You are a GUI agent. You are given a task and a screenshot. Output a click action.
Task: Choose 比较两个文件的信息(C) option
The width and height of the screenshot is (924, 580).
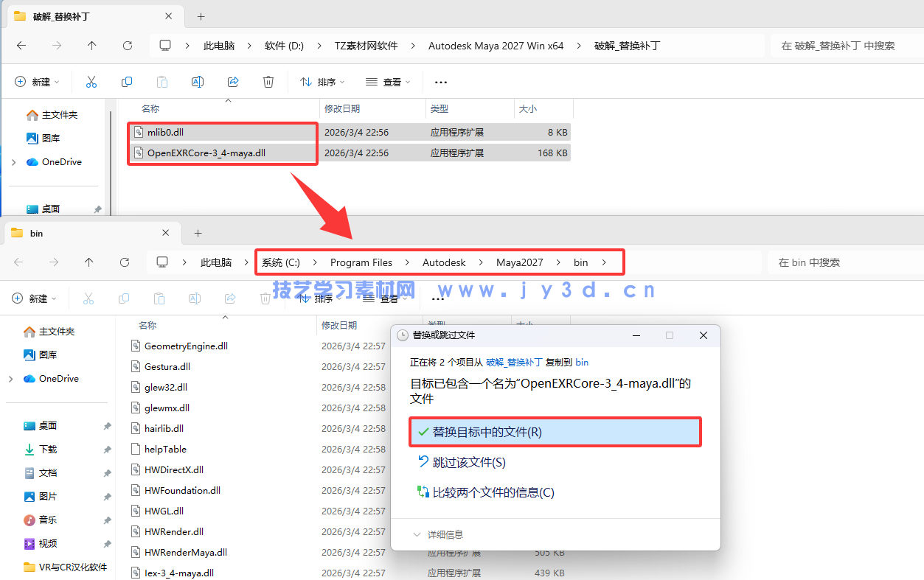pos(493,492)
